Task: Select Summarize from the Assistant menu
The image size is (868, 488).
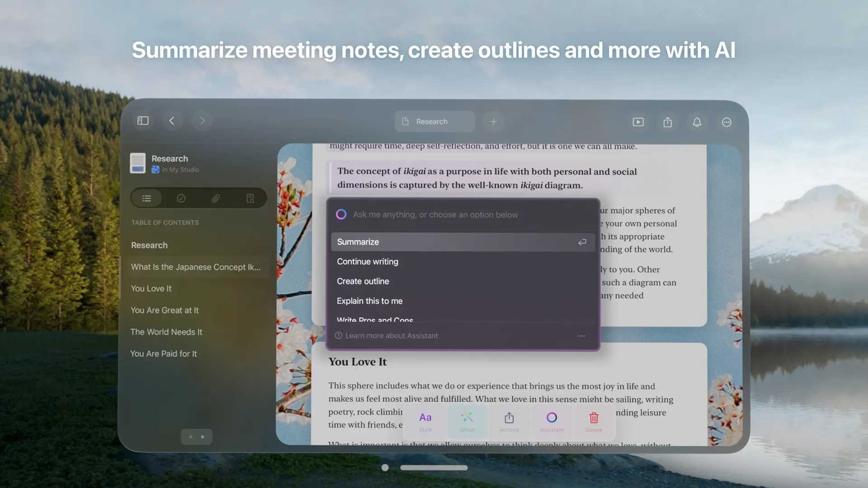Action: (358, 242)
